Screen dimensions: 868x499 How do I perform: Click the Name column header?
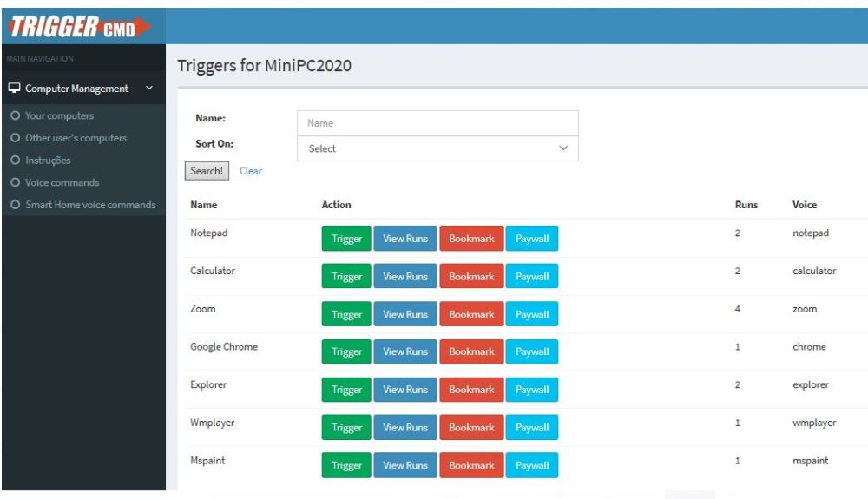coord(204,205)
